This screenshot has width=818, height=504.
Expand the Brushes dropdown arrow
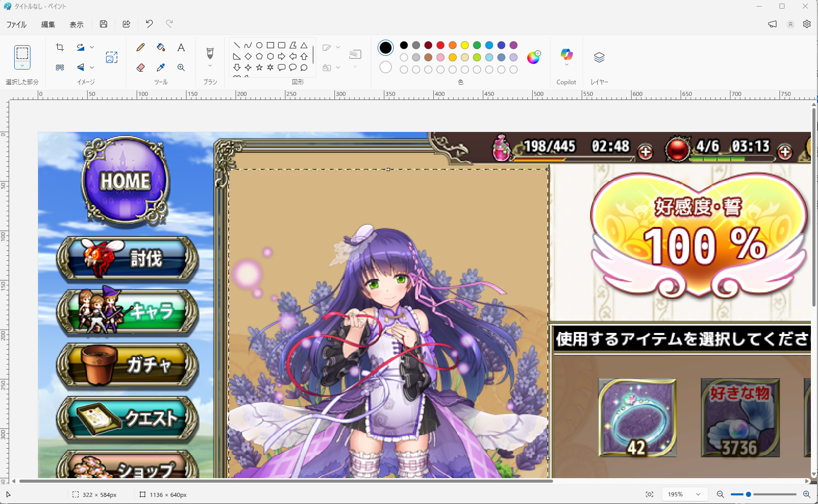pos(210,65)
